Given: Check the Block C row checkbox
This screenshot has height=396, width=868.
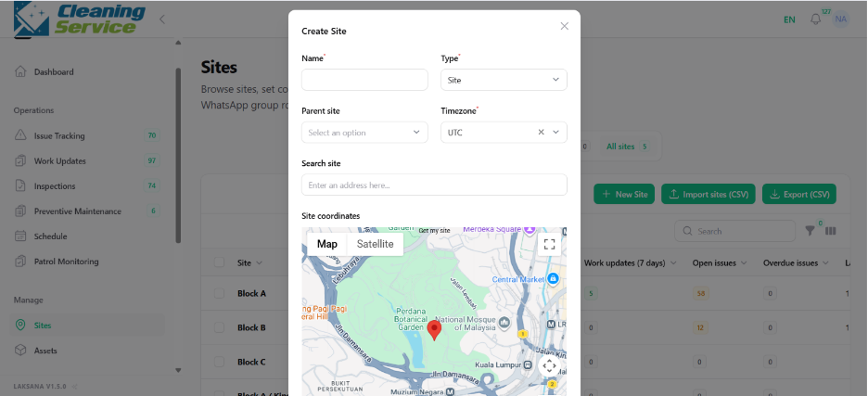Looking at the screenshot, I should 219,362.
